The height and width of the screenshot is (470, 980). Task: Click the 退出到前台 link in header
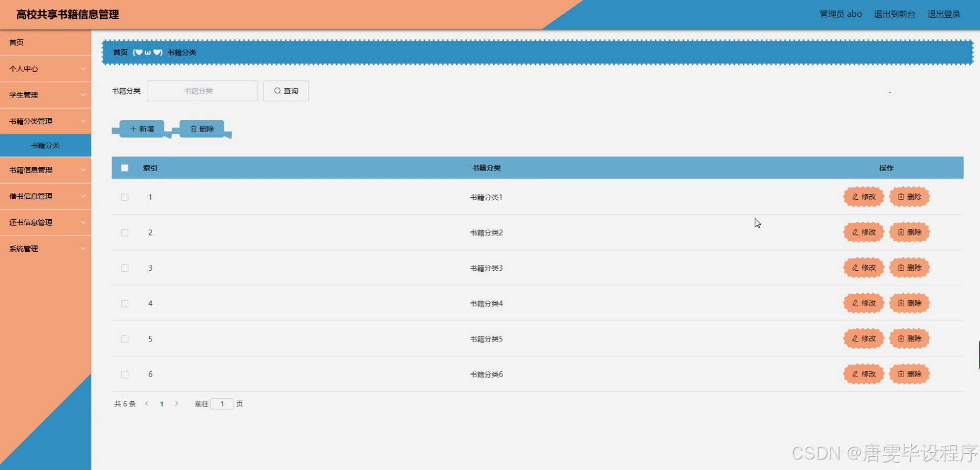(x=895, y=14)
